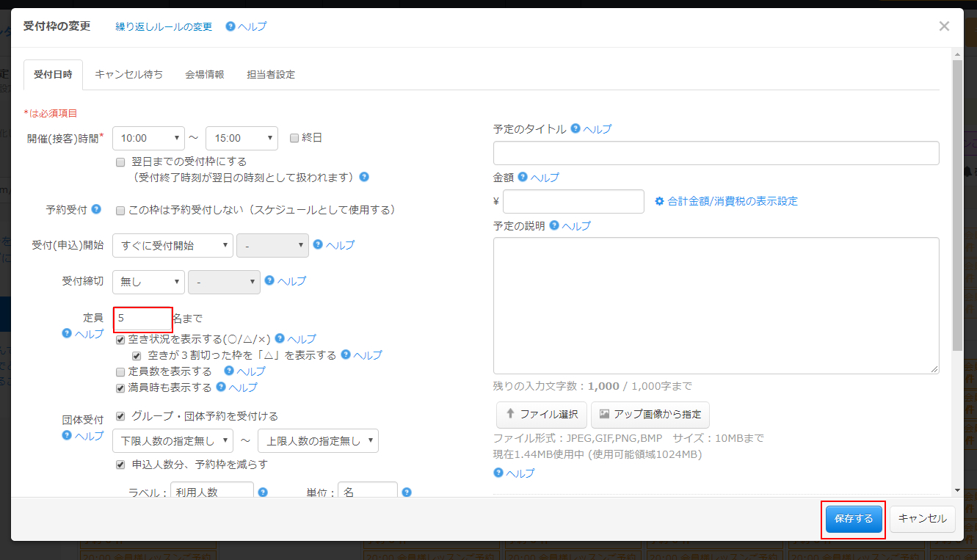Click help icon after 翌日 reception note

coord(364,177)
